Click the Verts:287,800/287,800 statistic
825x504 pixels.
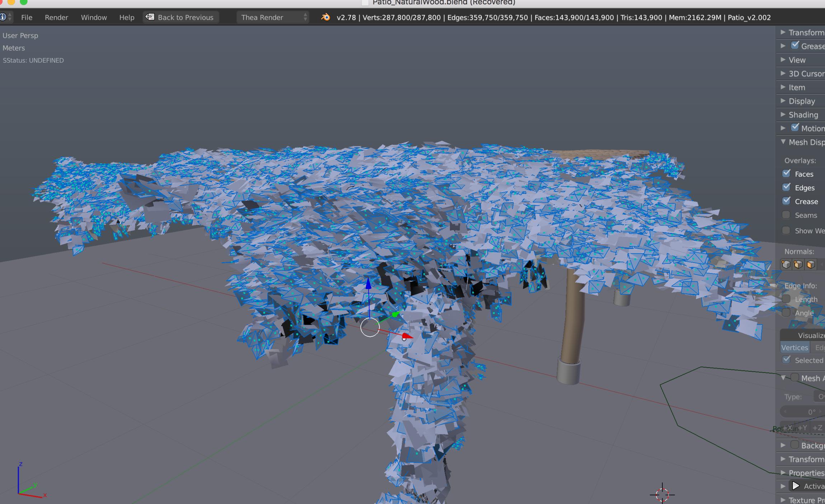click(x=401, y=17)
